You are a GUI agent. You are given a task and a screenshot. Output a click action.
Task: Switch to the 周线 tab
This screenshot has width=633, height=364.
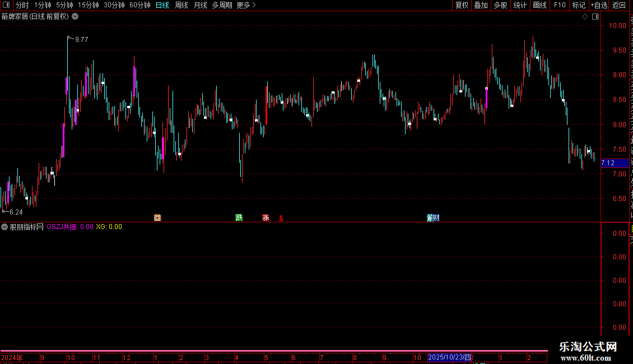[x=181, y=5]
